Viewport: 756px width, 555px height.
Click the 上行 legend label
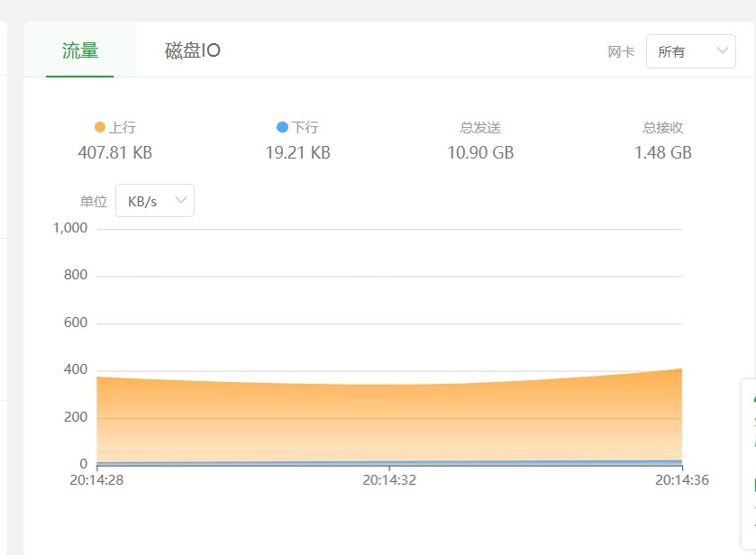123,127
